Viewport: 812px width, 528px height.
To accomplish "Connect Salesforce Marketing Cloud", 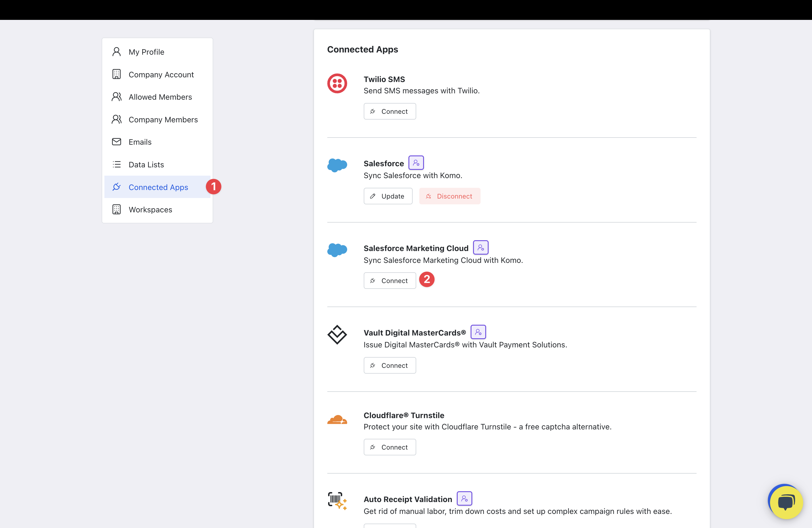I will (x=390, y=281).
